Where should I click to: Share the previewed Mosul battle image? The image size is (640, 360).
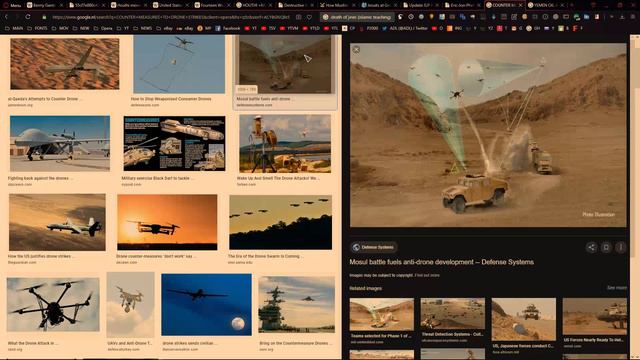591,247
